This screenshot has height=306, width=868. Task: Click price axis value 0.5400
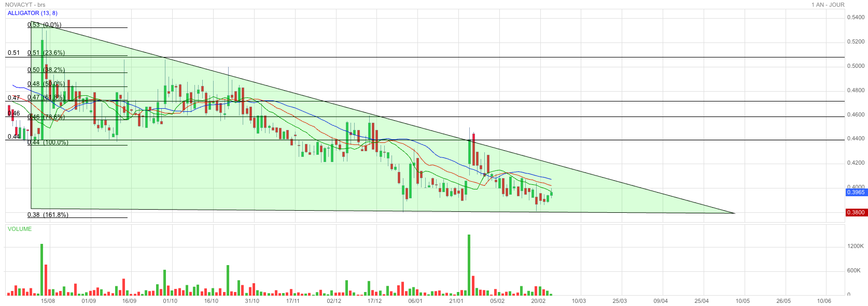point(856,17)
